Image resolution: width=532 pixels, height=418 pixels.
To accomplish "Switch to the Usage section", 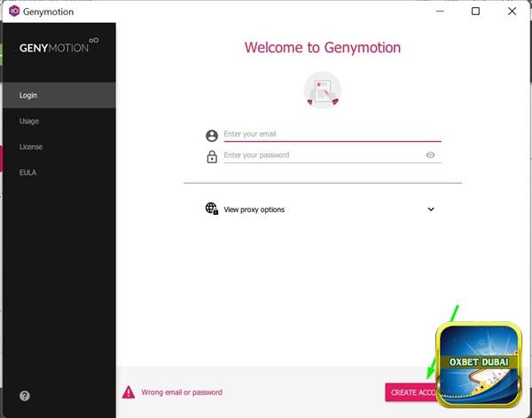I will pyautogui.click(x=59, y=122).
